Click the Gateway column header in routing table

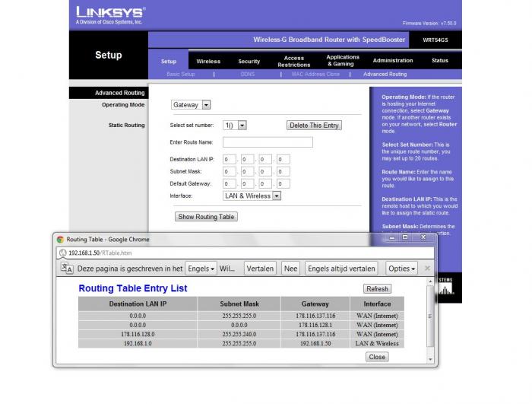pos(315,304)
